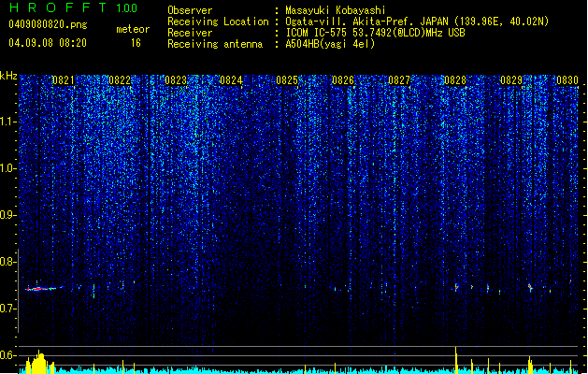Select the Ogata-vill. Akita-Pref. JAPAN location text
This screenshot has width=588, height=374.
coord(417,22)
